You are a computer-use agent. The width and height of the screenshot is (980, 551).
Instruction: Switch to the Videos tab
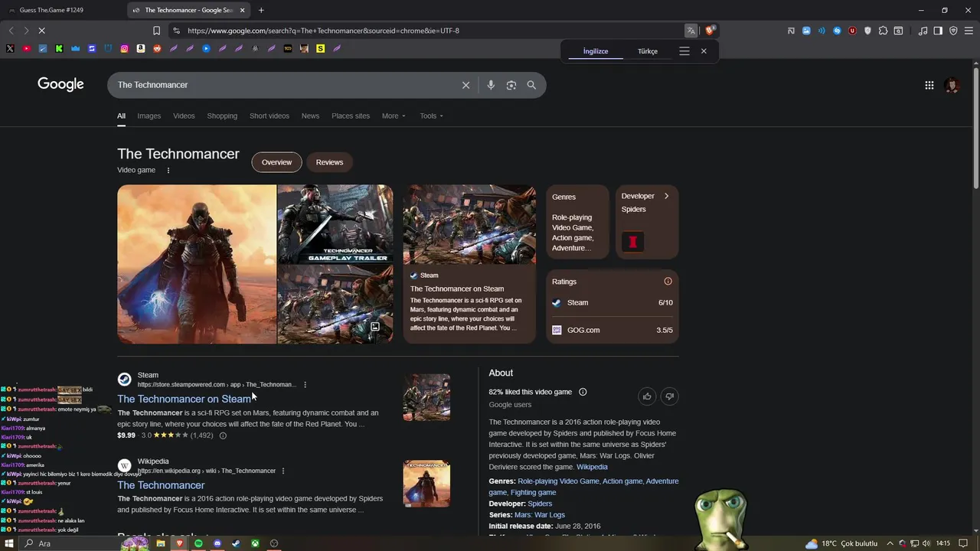tap(184, 116)
